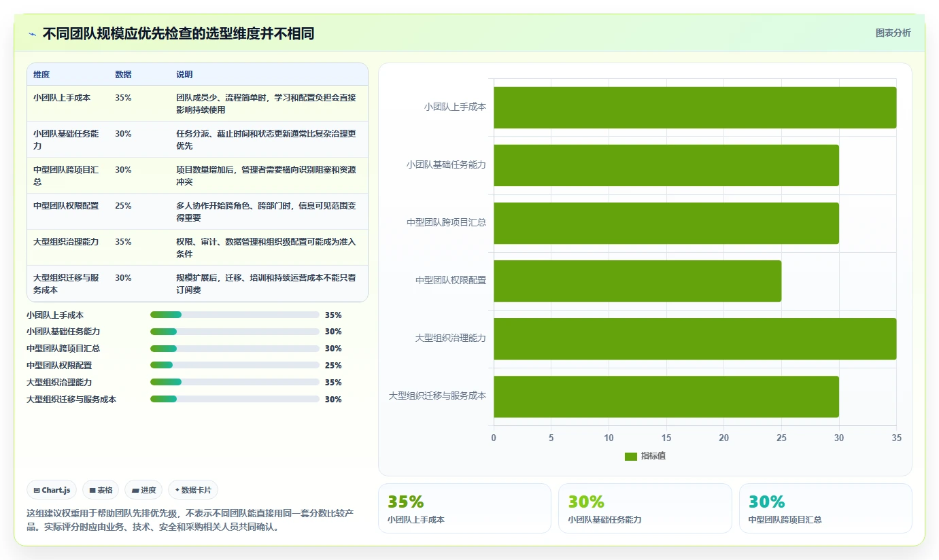Image resolution: width=939 pixels, height=560 pixels.
Task: Click the 中型团队跨项目汇总 progress bar
Action: (235, 348)
